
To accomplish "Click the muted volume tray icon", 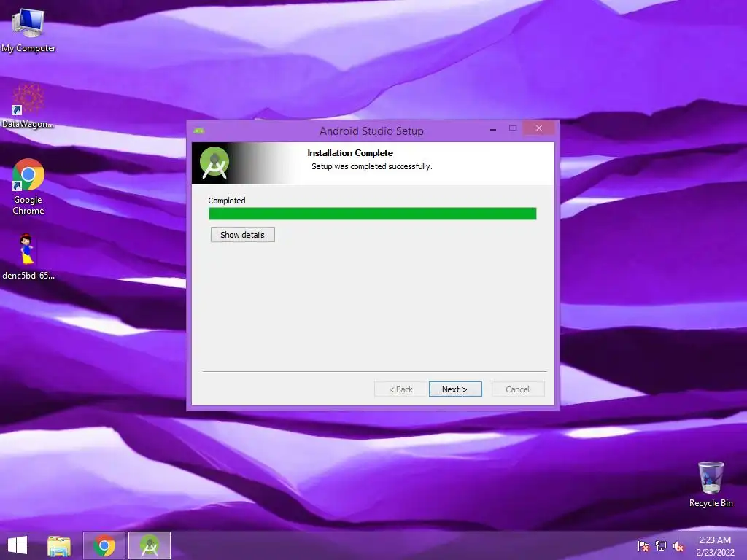I will click(x=678, y=545).
